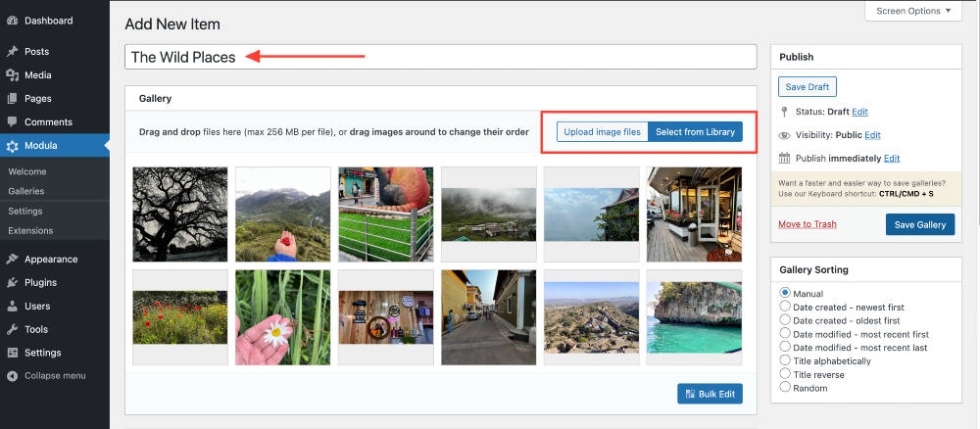980x429 pixels.
Task: Click the Pages icon in sidebar
Action: pyautogui.click(x=12, y=99)
